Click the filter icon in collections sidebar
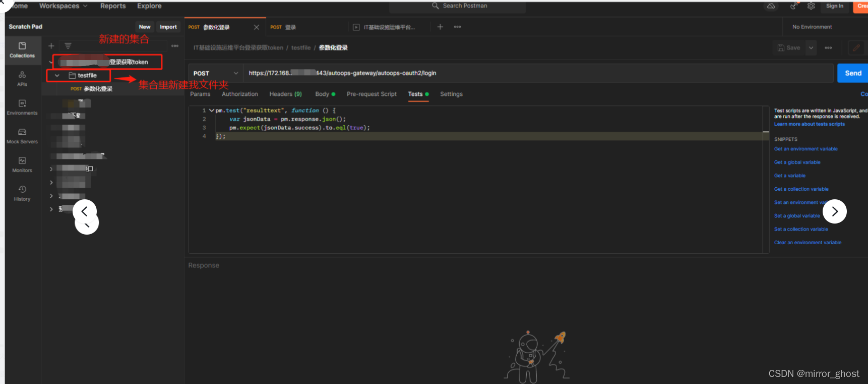The image size is (868, 384). point(68,46)
